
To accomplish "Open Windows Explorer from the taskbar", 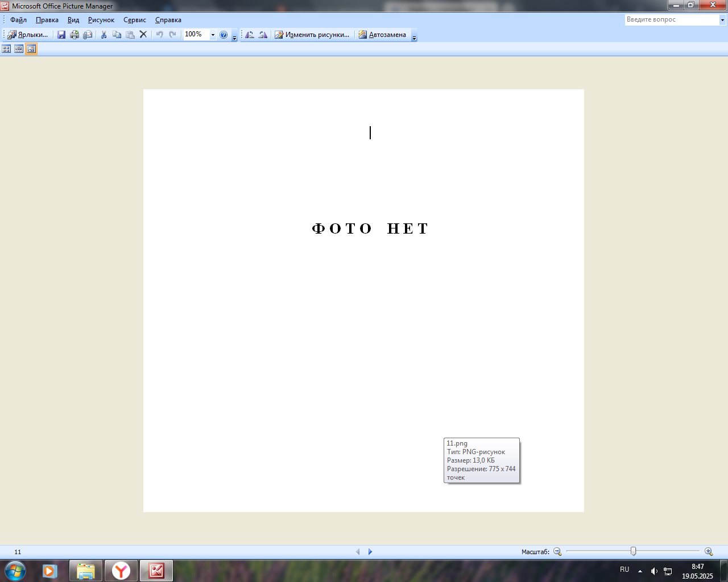I will 86,571.
